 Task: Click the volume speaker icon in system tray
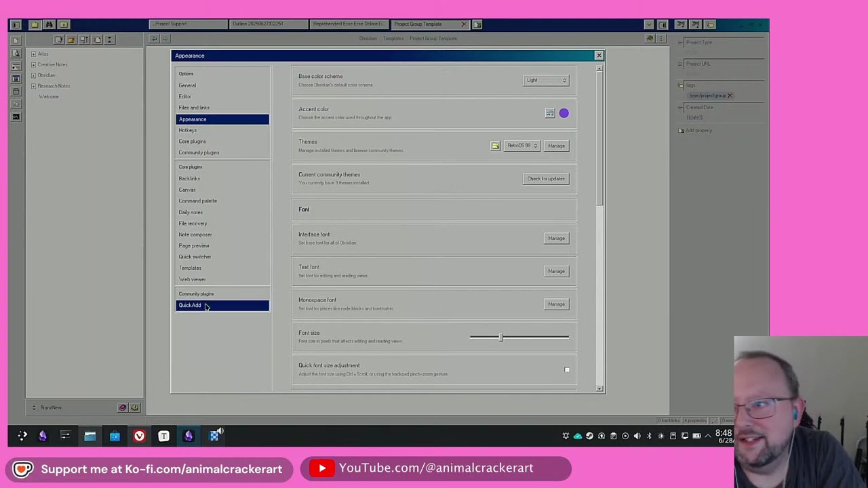(637, 436)
